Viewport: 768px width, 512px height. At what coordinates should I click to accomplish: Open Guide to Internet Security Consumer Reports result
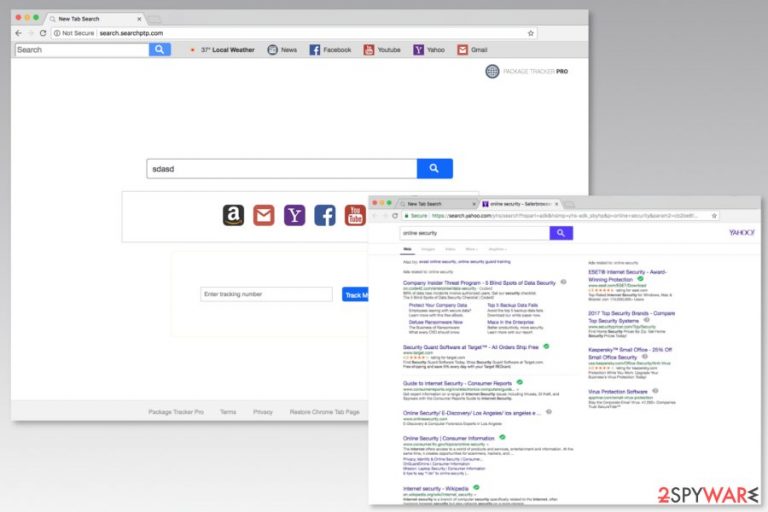pyautogui.click(x=457, y=383)
